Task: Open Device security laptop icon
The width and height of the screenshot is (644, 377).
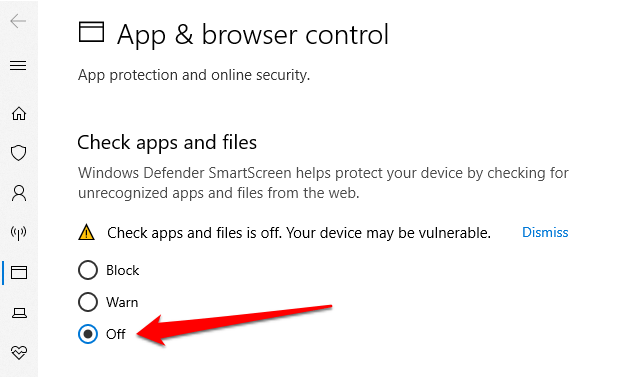Action: tap(19, 313)
